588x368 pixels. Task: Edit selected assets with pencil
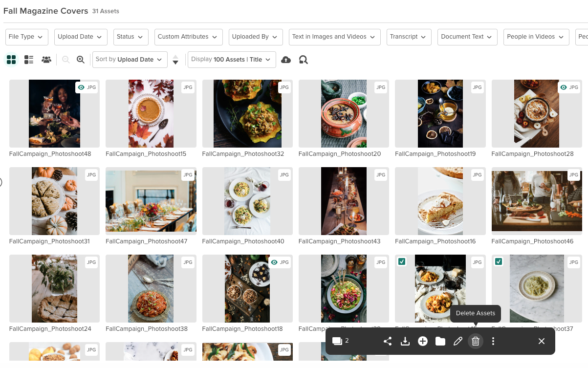pyautogui.click(x=458, y=341)
